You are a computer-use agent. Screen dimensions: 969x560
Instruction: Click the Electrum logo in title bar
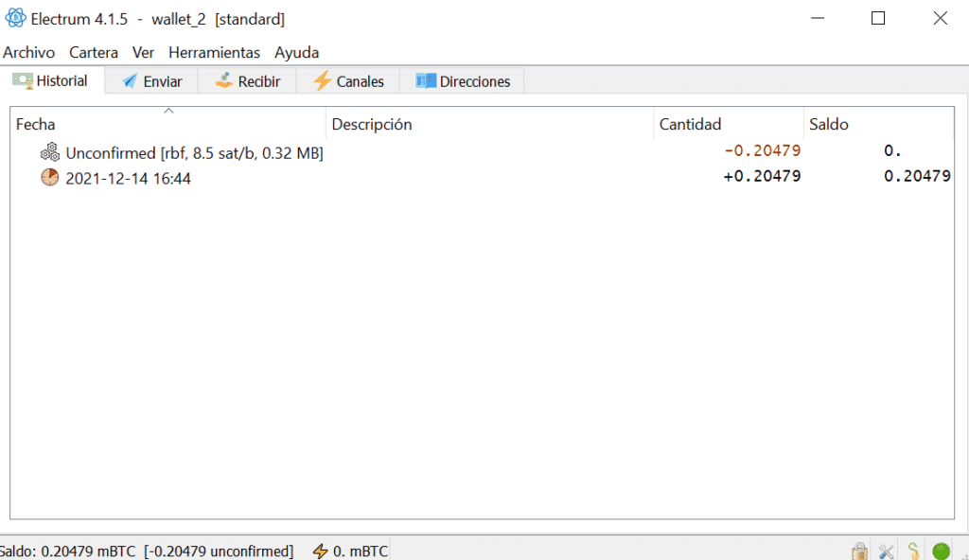tap(15, 19)
